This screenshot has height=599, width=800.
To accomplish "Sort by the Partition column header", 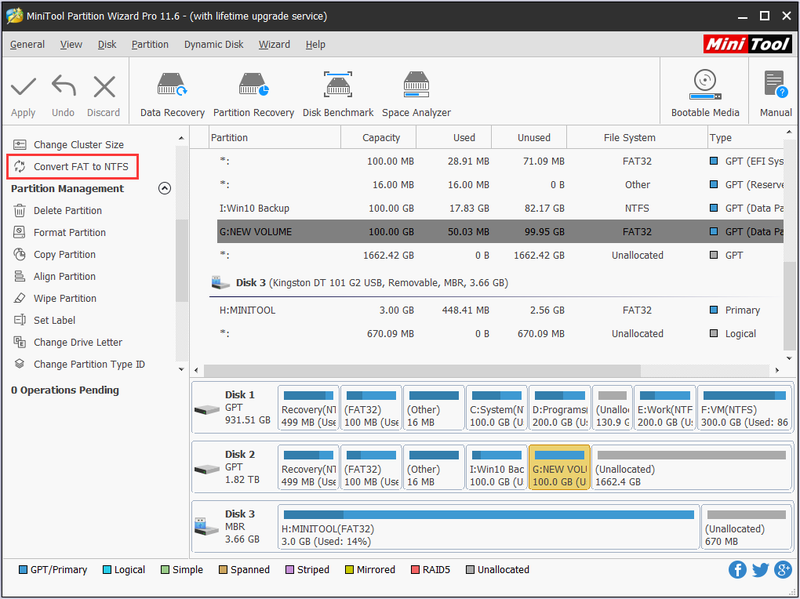I will point(275,138).
